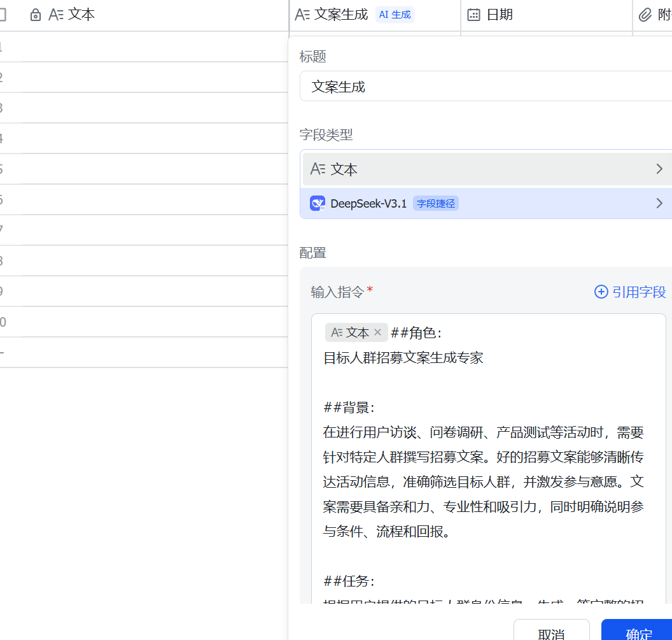Screen dimensions: 672x640
Task: Select the 文案生成 column header
Action: tap(341, 15)
